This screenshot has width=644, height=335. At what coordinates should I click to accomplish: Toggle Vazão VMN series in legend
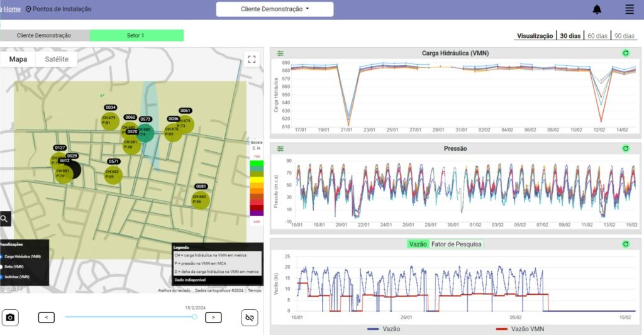(x=520, y=329)
